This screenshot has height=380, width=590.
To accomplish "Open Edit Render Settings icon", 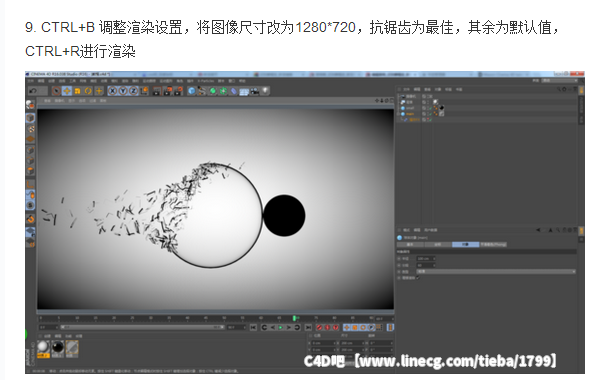I will (178, 91).
